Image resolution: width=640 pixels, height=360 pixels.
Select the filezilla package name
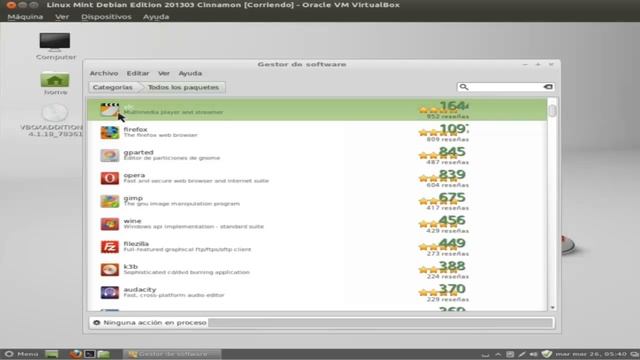(136, 244)
